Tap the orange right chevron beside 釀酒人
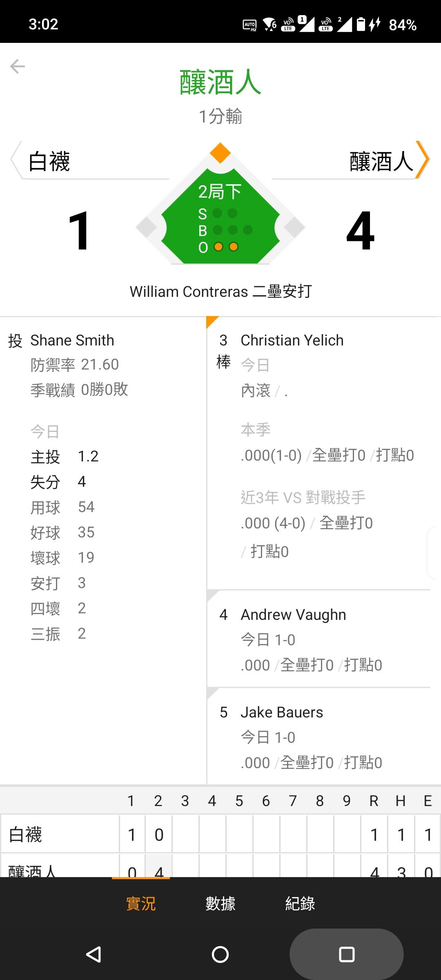This screenshot has width=441, height=980. [423, 160]
